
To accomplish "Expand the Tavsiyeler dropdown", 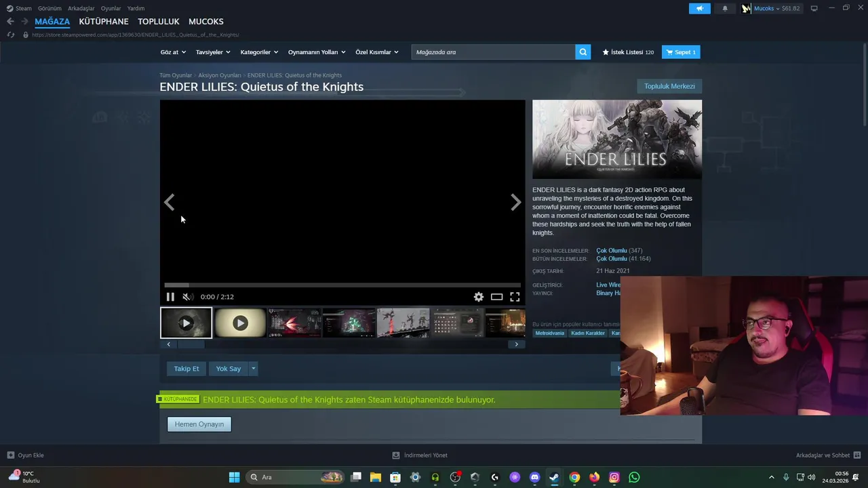I will (x=213, y=52).
